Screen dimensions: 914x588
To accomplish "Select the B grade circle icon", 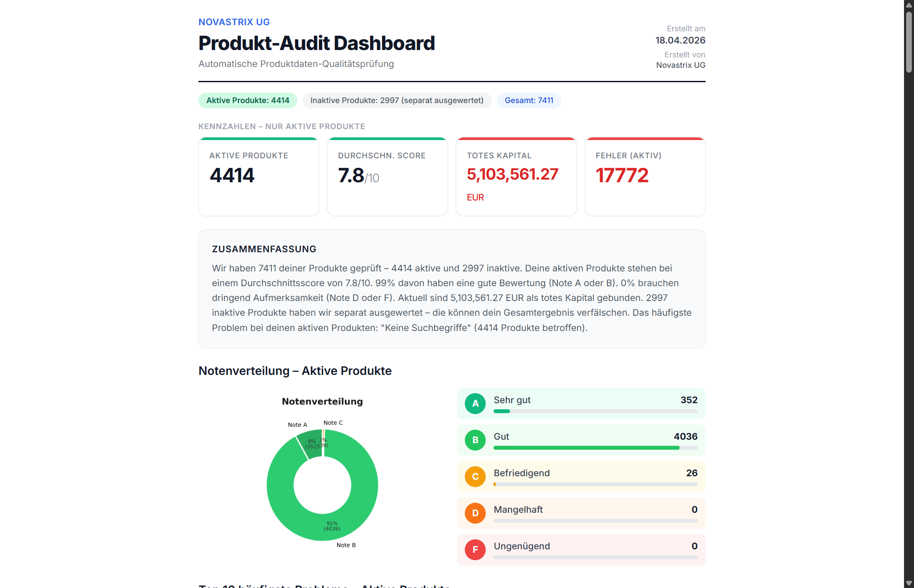I will pos(475,440).
